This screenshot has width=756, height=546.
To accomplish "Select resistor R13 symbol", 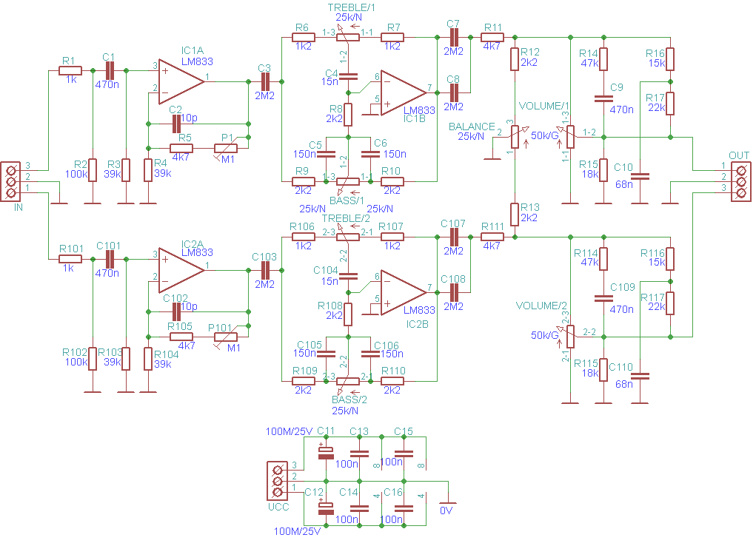I will pos(515,215).
